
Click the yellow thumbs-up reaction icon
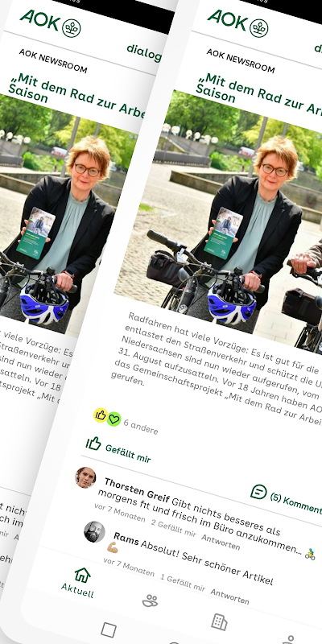(101, 415)
